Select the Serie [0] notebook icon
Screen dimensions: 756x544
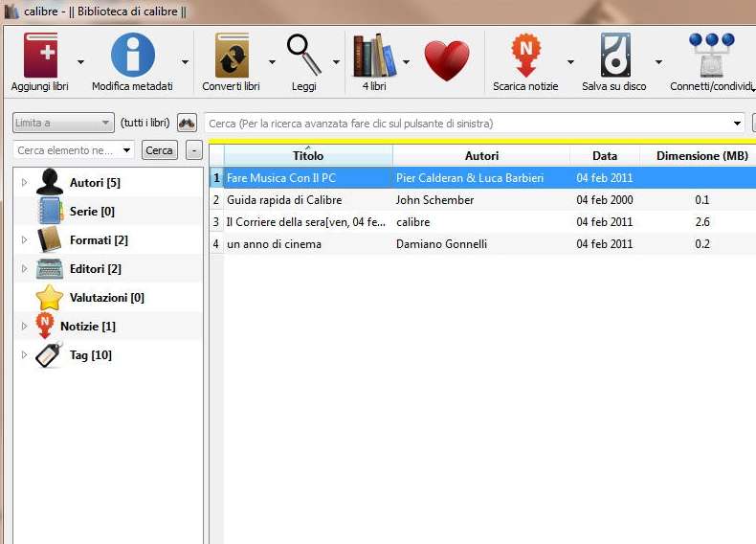(50, 211)
